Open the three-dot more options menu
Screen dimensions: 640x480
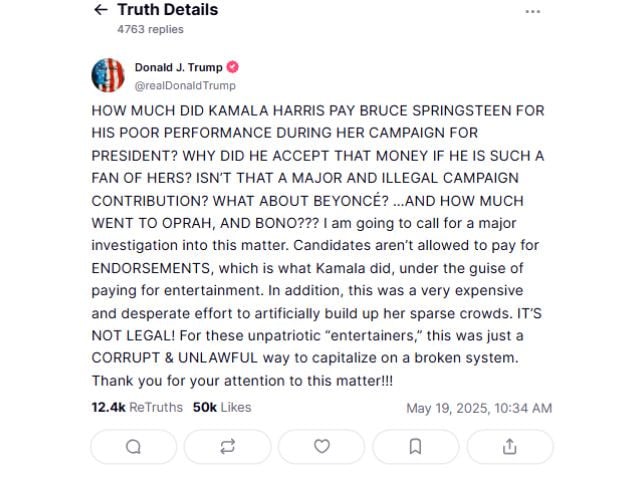[x=533, y=11]
